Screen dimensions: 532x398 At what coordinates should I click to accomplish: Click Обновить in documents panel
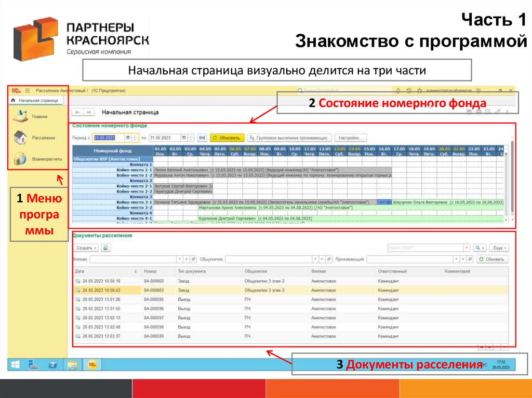(x=493, y=259)
